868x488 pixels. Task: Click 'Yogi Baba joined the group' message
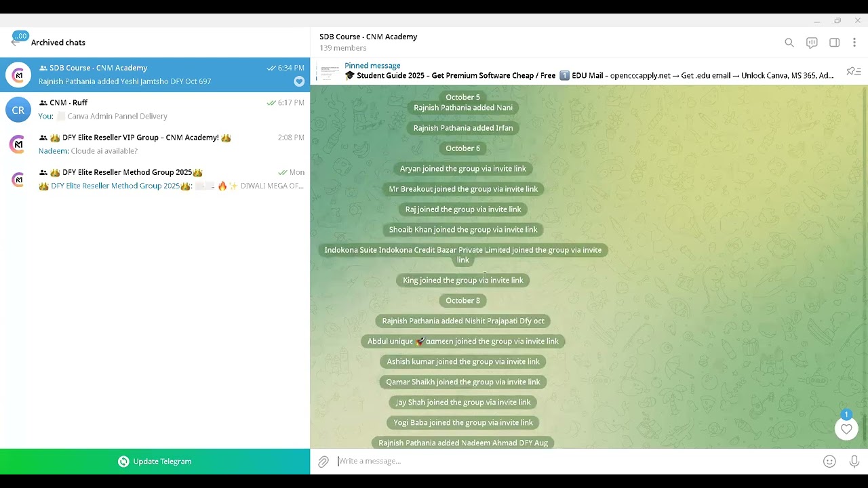pyautogui.click(x=463, y=422)
